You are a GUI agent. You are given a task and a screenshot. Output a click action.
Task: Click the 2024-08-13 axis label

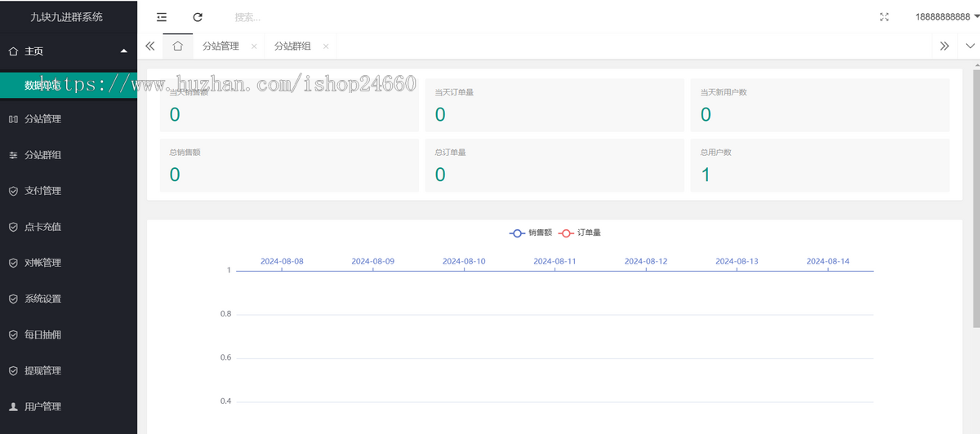737,261
